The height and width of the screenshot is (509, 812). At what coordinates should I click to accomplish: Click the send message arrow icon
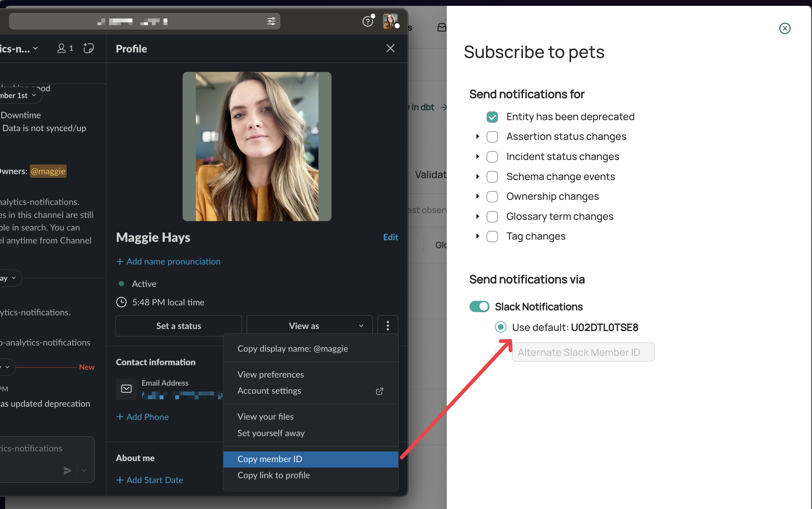(x=68, y=470)
